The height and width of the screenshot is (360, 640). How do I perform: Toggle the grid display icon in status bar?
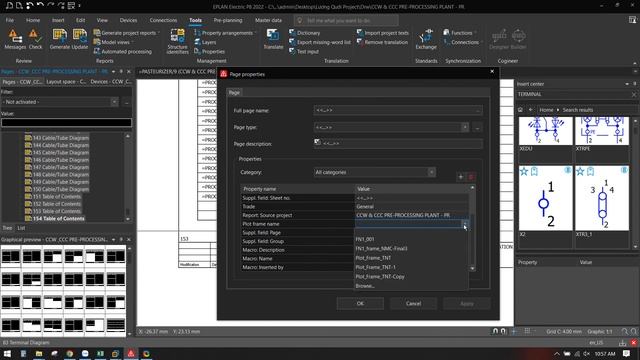tap(527, 331)
